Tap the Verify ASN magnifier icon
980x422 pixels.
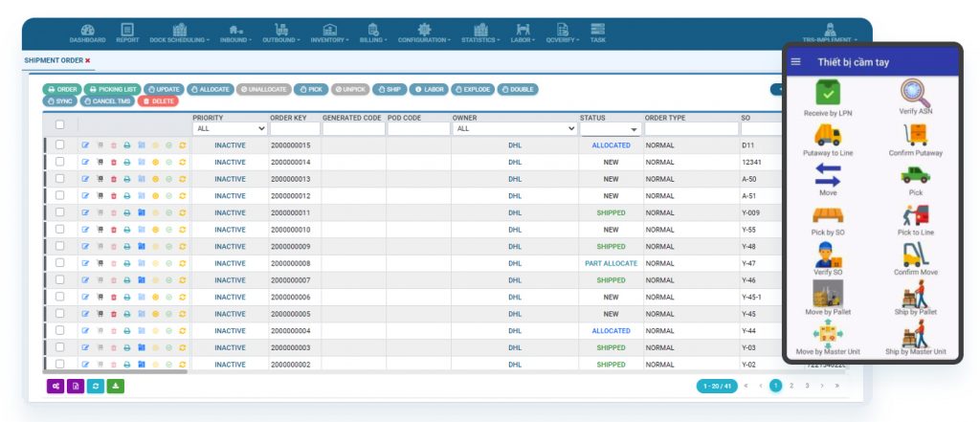pyautogui.click(x=916, y=94)
